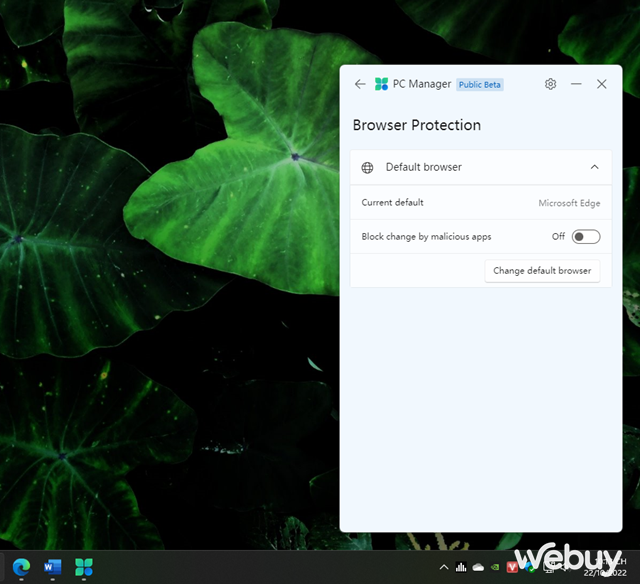Click the blue tray icon with green check

coord(529,567)
